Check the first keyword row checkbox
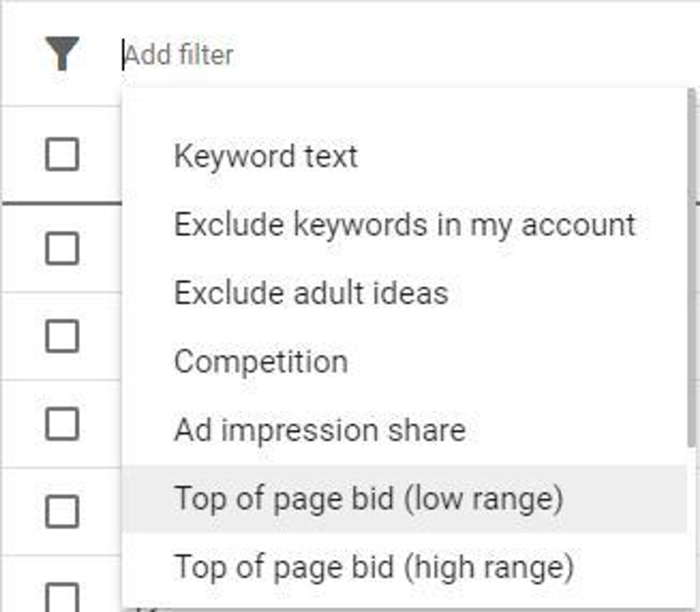This screenshot has width=700, height=612. (62, 249)
